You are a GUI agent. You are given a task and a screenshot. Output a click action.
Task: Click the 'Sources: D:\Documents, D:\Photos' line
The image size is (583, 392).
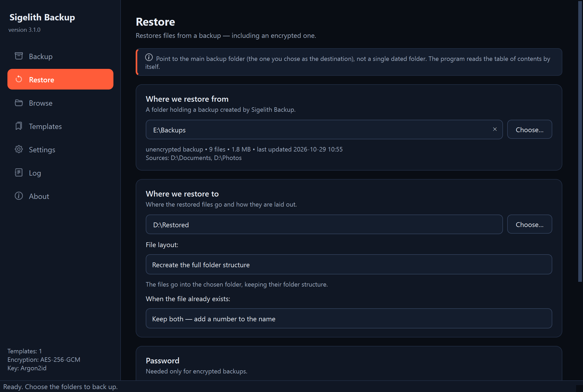pyautogui.click(x=194, y=158)
